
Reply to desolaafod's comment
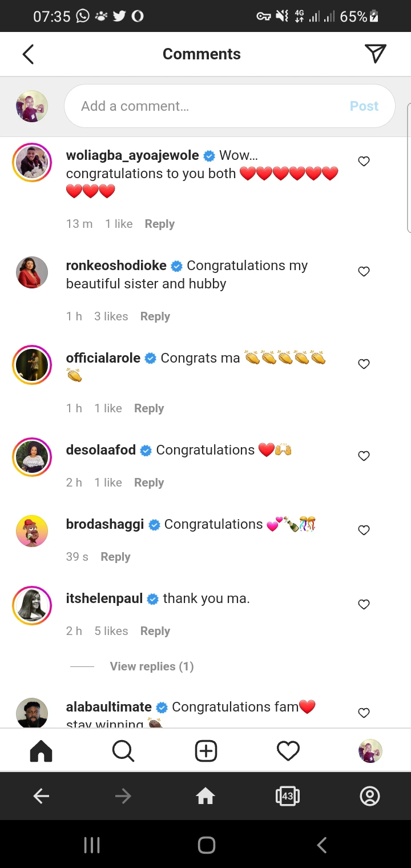tap(149, 483)
